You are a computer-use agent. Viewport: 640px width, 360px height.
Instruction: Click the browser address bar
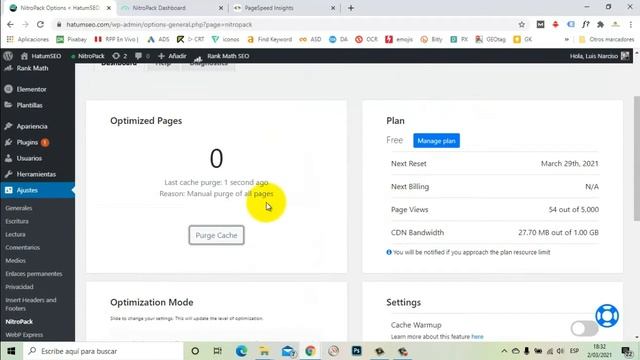286,24
